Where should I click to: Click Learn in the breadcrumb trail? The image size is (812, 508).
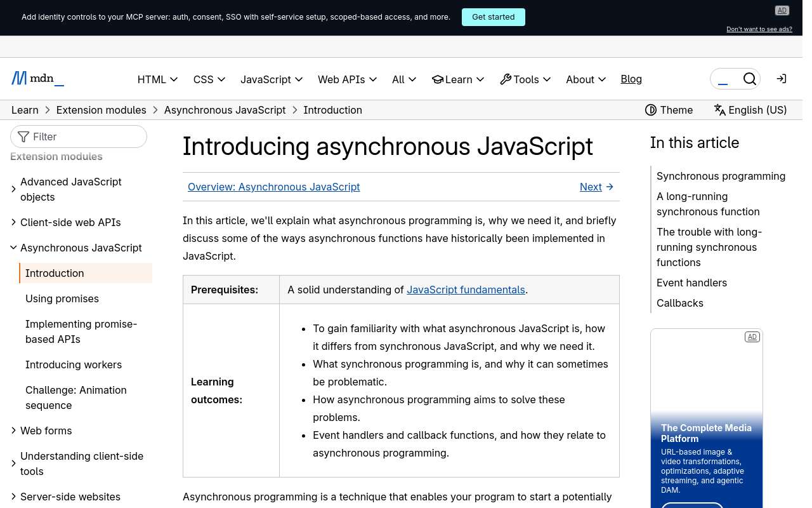click(x=25, y=110)
